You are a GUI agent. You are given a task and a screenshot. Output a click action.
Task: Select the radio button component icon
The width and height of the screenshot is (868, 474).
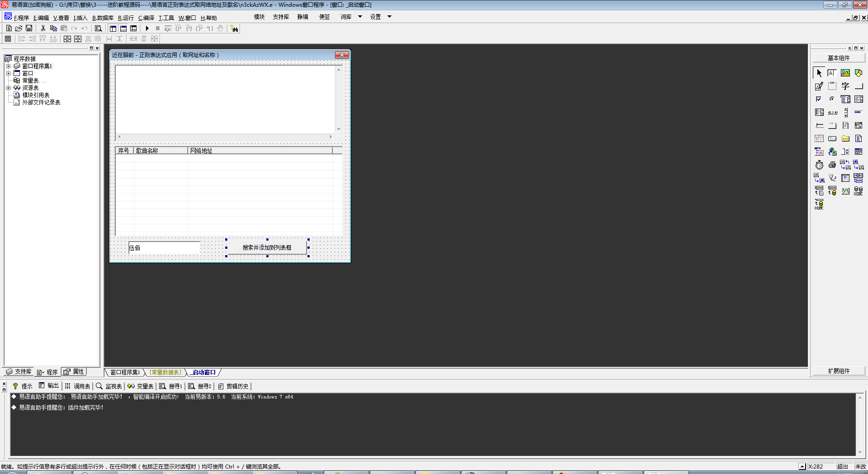(832, 99)
